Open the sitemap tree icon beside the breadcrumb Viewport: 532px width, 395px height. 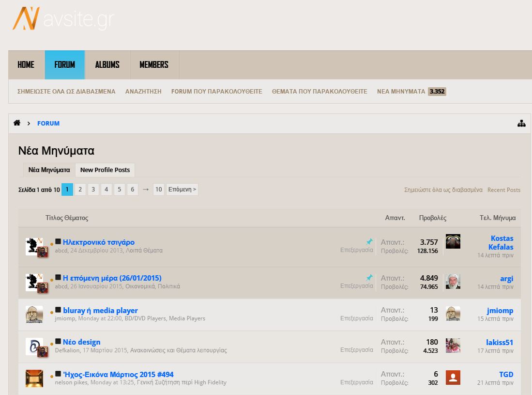(x=521, y=124)
